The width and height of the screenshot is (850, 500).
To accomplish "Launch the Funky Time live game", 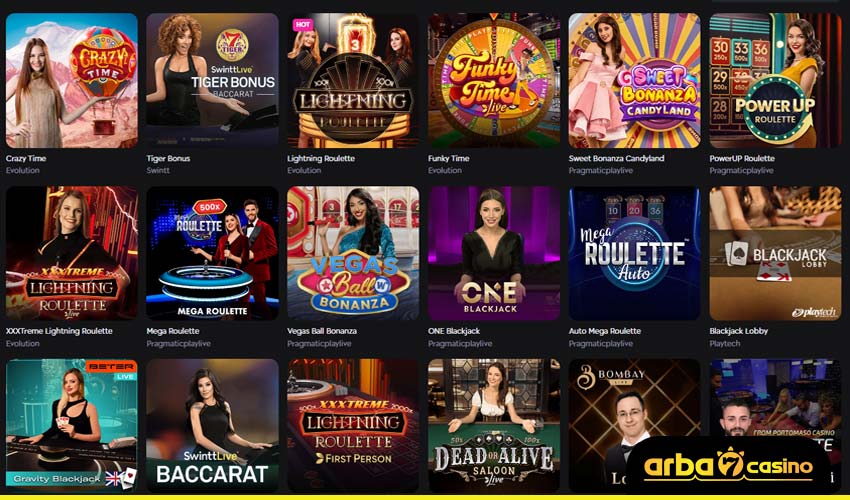I will coord(494,80).
